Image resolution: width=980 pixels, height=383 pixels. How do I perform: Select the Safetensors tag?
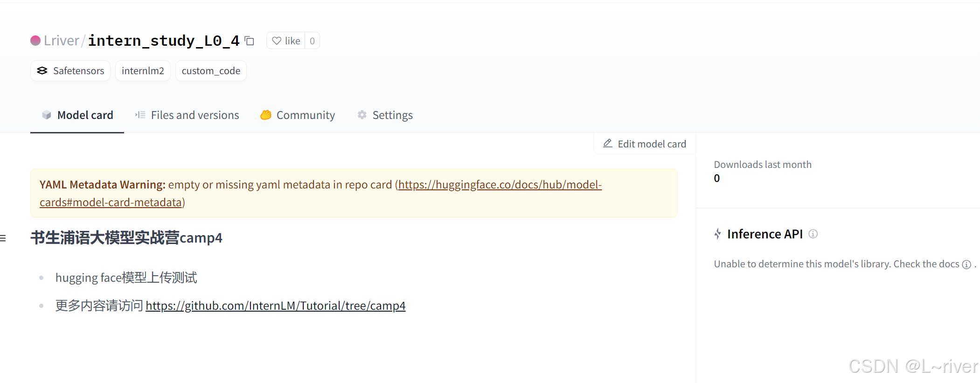[70, 70]
